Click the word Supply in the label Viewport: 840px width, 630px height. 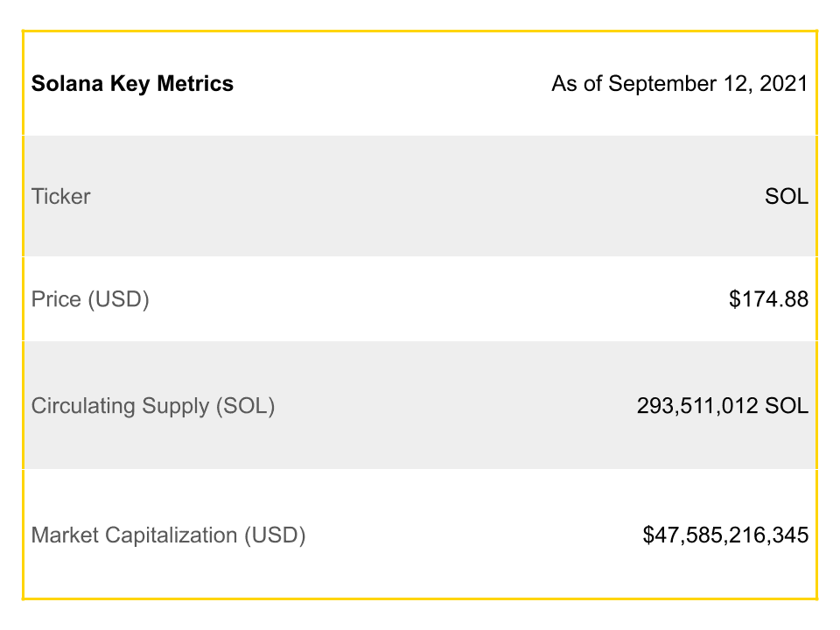pyautogui.click(x=175, y=406)
